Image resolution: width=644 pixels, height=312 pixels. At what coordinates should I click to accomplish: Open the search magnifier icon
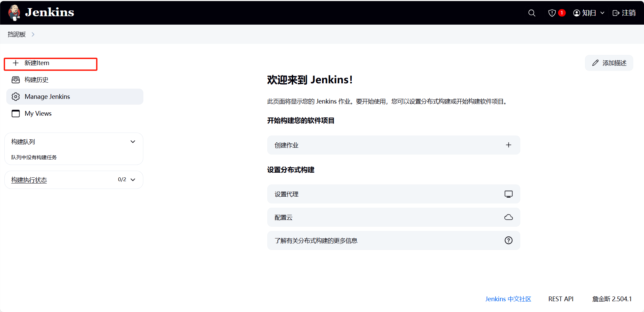pos(532,13)
